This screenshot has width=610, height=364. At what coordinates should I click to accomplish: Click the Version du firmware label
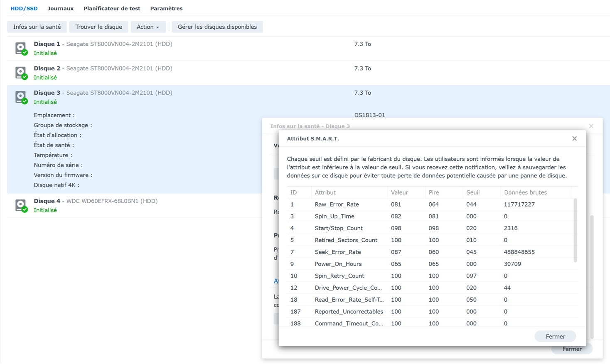coord(63,175)
